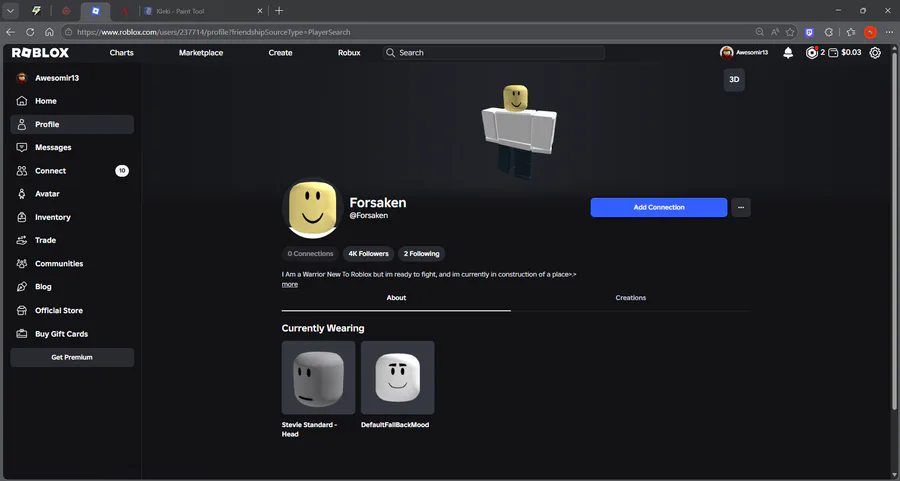
Task: Open the Robux balance icon showing 2
Action: 812,53
